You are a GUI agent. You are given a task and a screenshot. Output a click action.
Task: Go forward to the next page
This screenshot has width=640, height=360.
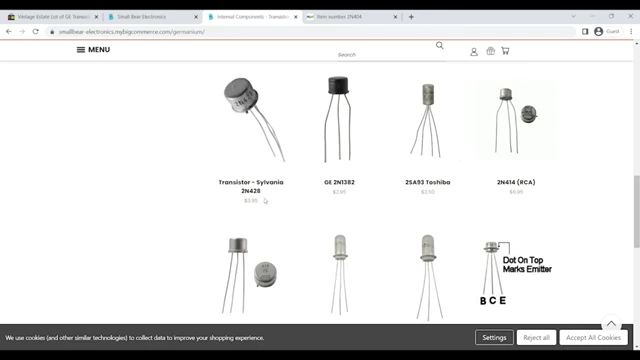tap(22, 31)
